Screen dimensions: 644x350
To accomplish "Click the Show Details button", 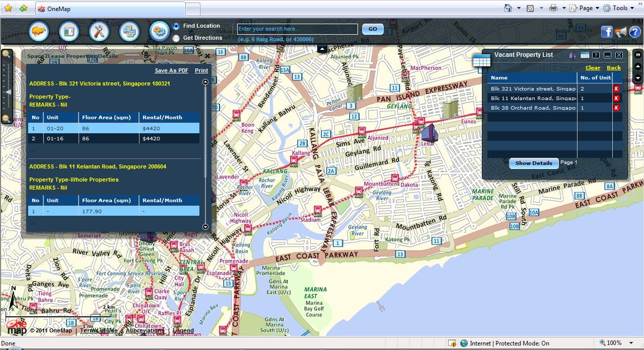I will pos(534,163).
